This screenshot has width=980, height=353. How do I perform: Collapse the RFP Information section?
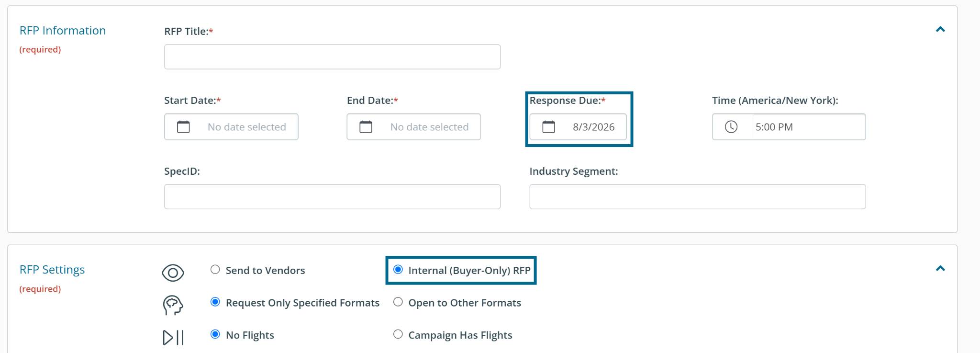coord(940,30)
